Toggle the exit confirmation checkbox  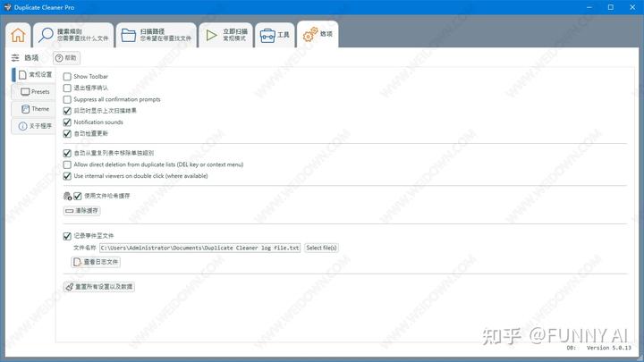67,88
